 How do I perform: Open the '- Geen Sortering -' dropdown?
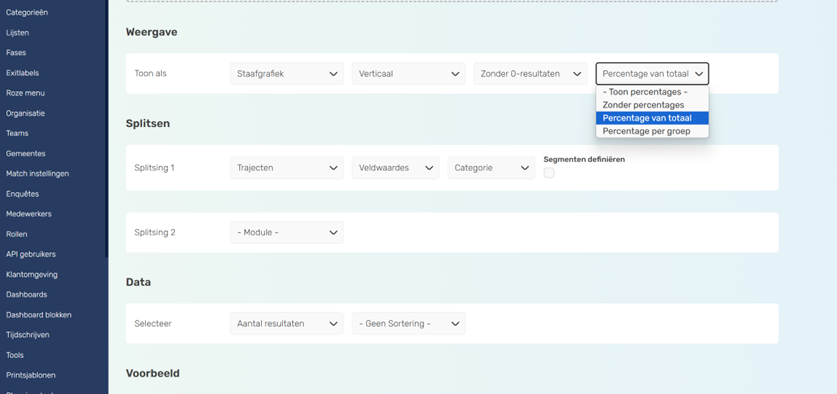pos(408,324)
